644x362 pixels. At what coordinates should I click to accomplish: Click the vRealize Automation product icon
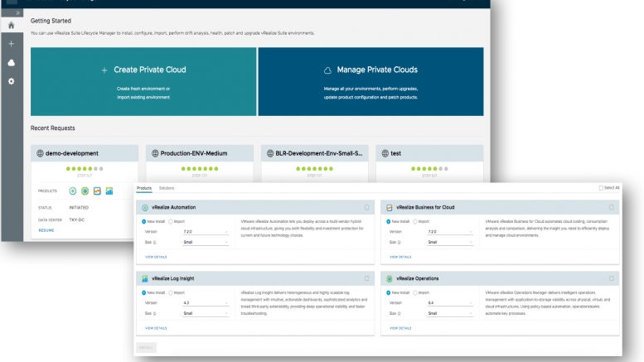(145, 208)
